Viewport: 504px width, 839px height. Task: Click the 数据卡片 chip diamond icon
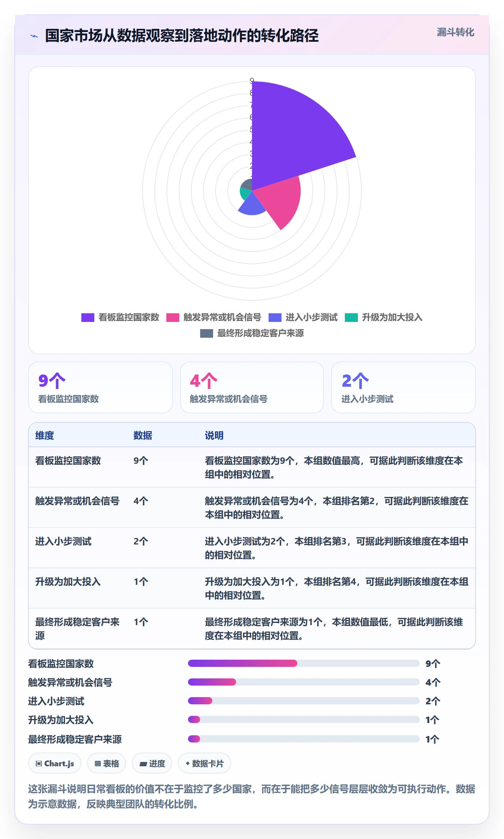(188, 763)
